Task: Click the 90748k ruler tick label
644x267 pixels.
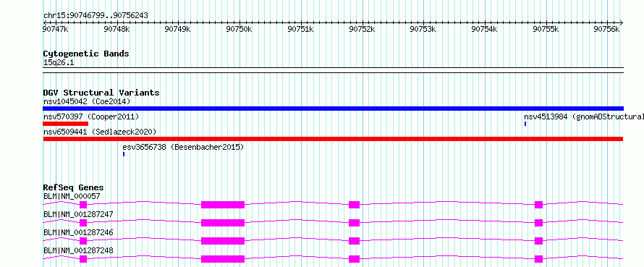Action: [x=116, y=29]
